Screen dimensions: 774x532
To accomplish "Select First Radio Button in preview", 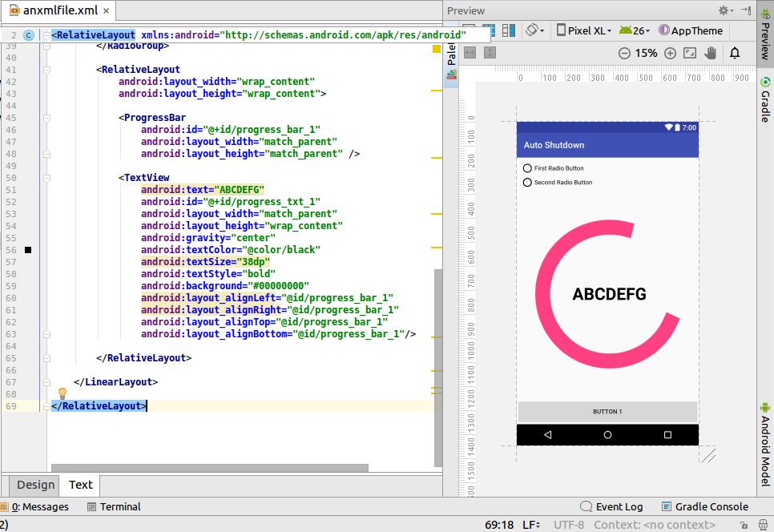I will (x=554, y=168).
